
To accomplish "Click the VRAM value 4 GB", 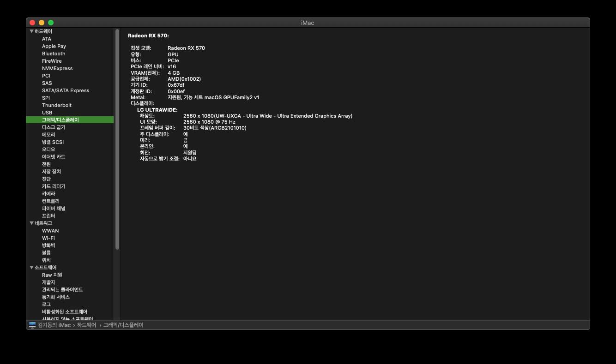I will tap(174, 73).
